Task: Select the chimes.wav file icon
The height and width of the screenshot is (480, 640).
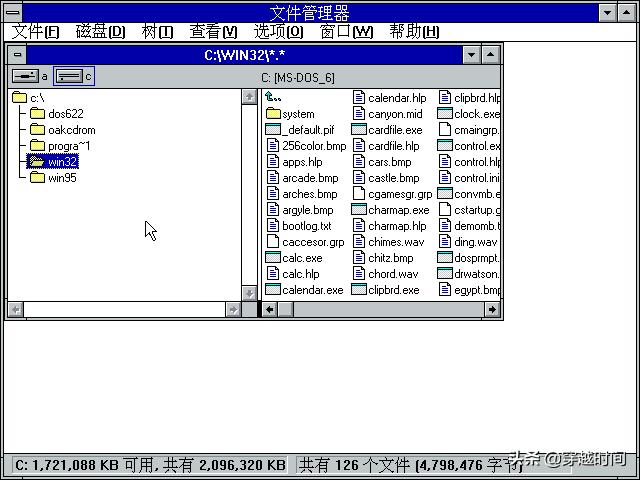Action: click(x=359, y=242)
